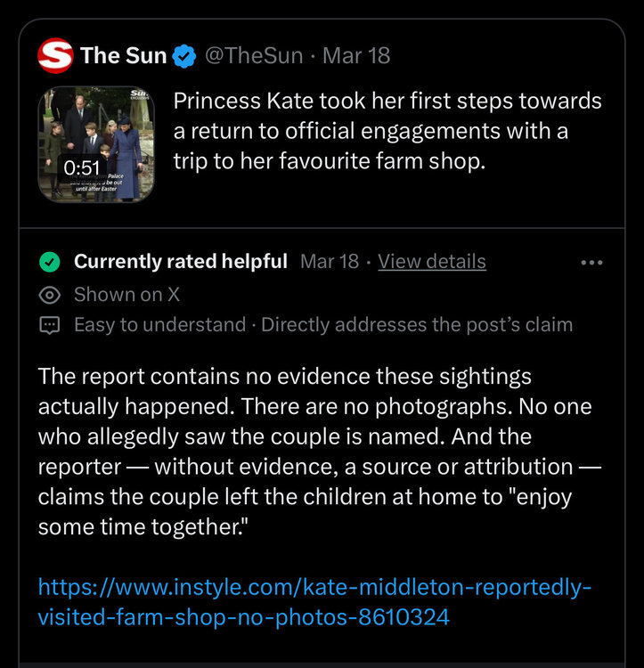Click the eye icon beside Shown on X
This screenshot has height=668, width=644.
click(x=50, y=294)
